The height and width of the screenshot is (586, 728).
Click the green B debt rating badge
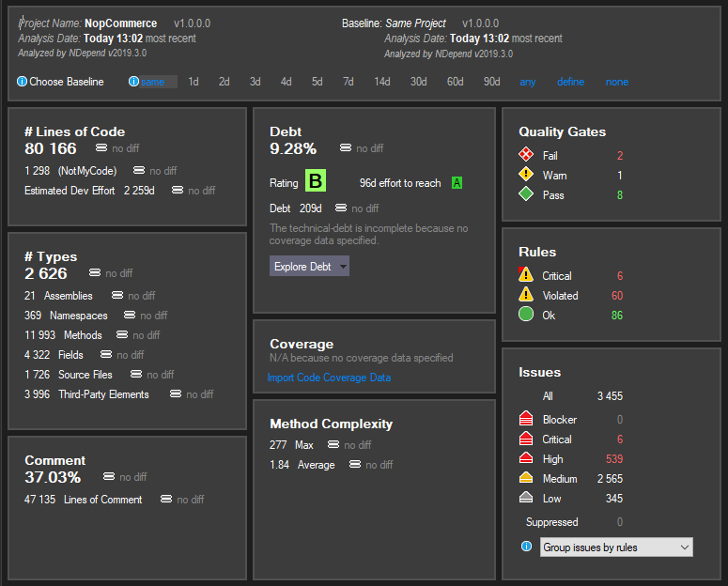[x=316, y=180]
